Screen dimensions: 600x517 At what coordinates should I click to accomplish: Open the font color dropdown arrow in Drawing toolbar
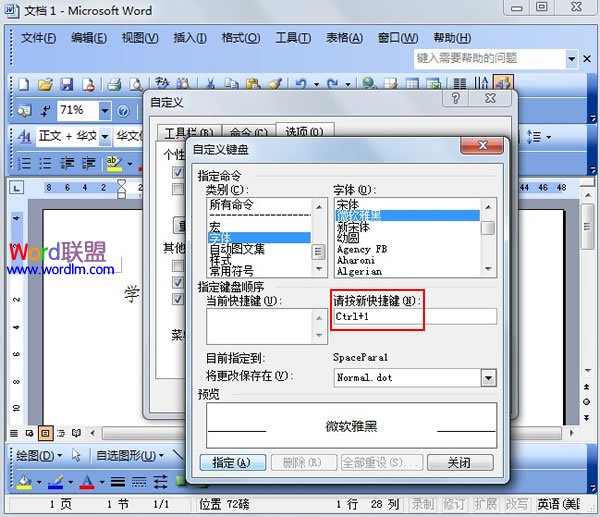point(102,481)
